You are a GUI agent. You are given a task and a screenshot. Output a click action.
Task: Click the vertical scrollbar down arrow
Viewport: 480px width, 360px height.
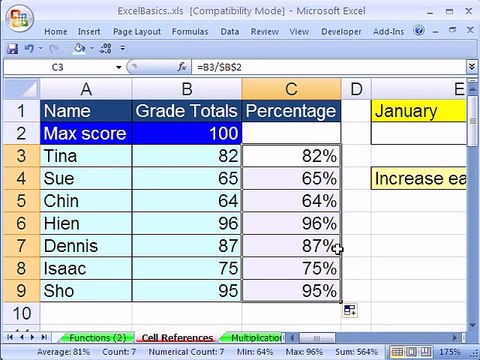472,325
